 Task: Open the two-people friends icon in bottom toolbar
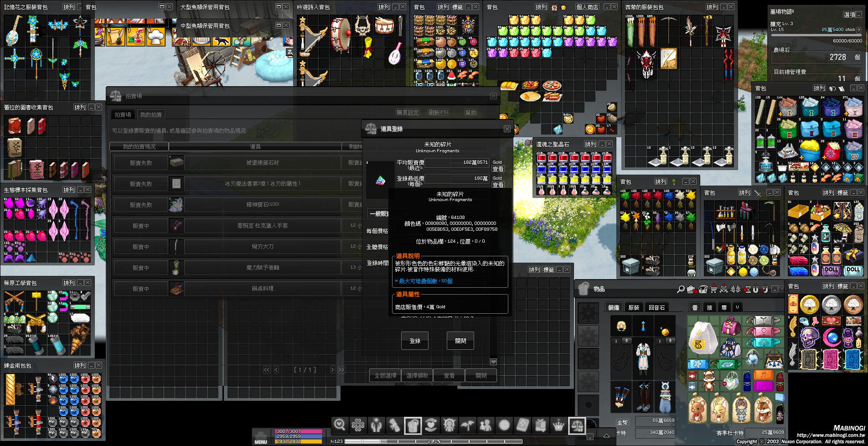coord(486,425)
